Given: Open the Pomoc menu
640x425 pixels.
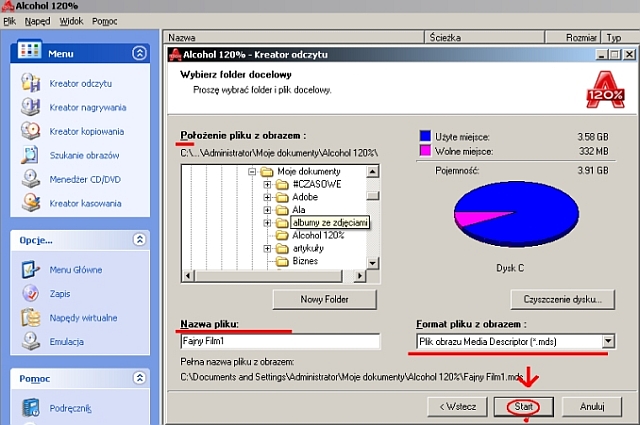Looking at the screenshot, I should point(104,21).
